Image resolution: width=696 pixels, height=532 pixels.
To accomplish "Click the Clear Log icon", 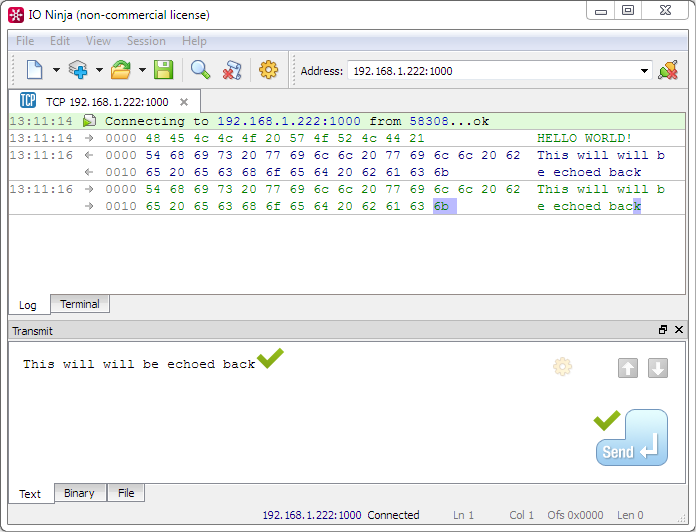I will 232,70.
